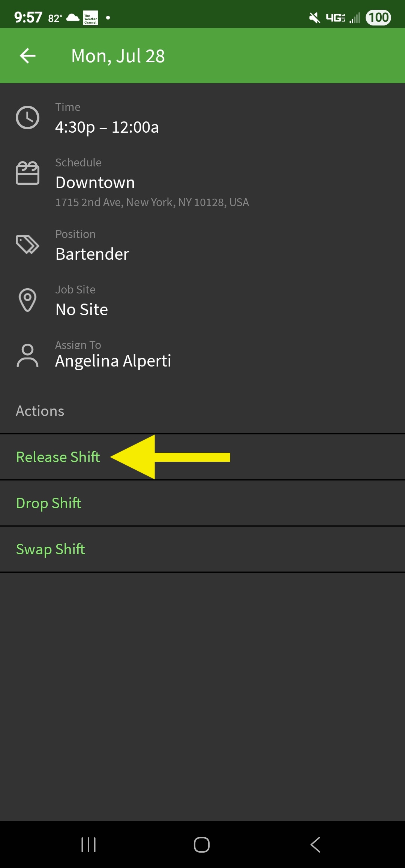
Task: Open The Weather Channel from the status bar
Action: (x=90, y=17)
